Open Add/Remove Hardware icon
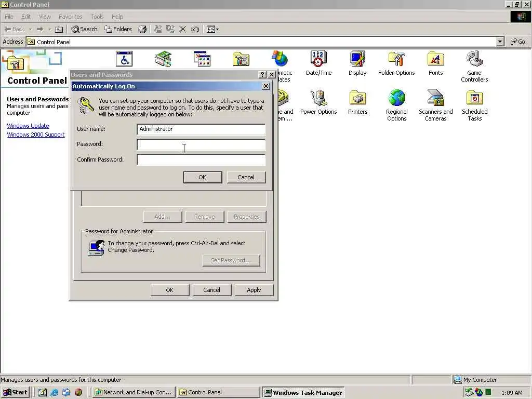The width and height of the screenshot is (532, 399). click(x=163, y=59)
